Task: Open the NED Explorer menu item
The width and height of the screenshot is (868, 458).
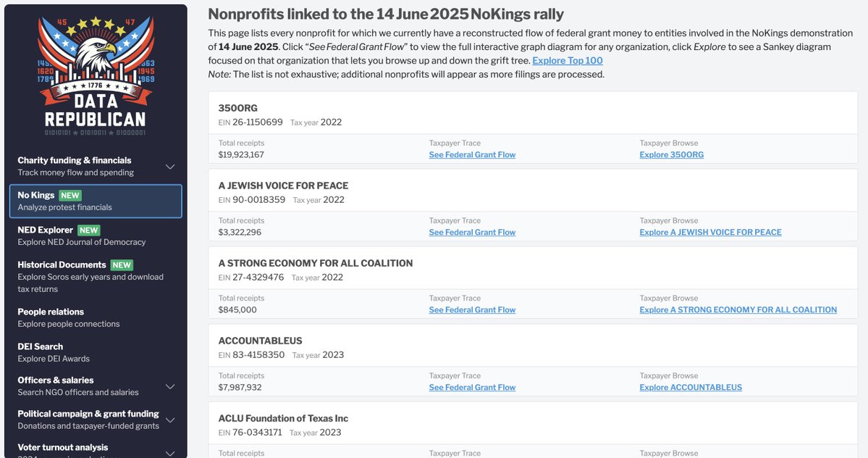Action: coord(96,236)
